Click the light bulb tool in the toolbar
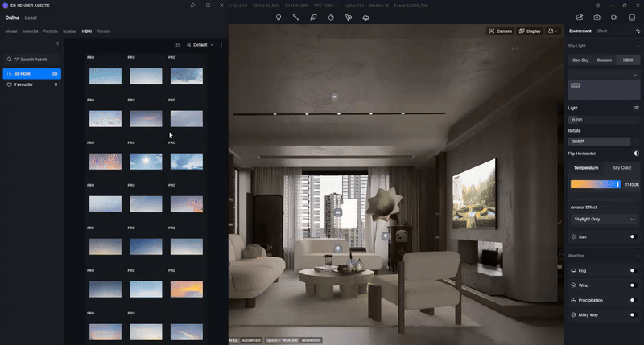Screen dimensions: 644x345 click(279, 18)
